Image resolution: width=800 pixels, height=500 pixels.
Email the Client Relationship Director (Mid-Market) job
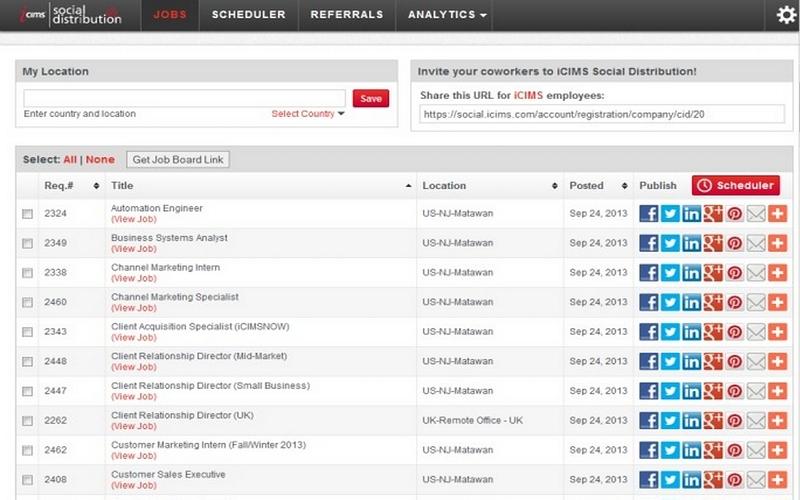pyautogui.click(x=756, y=361)
